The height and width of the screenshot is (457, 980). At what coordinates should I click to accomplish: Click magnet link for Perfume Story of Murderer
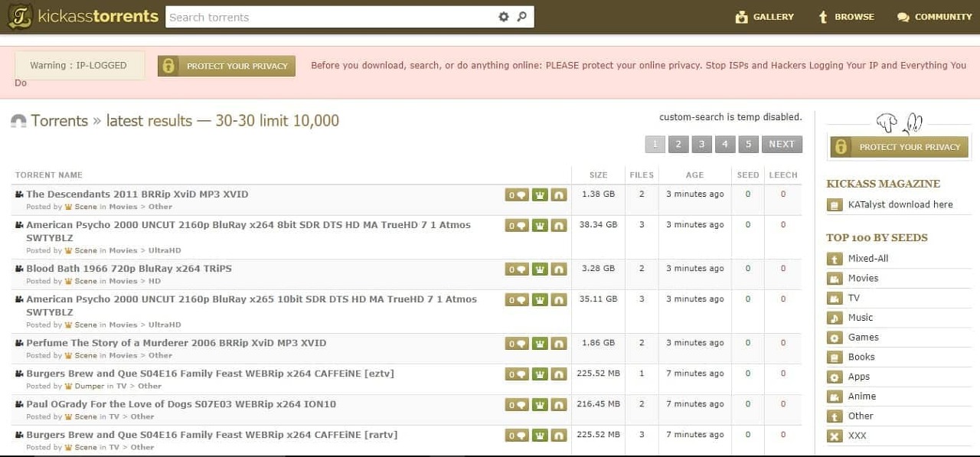[x=559, y=344]
